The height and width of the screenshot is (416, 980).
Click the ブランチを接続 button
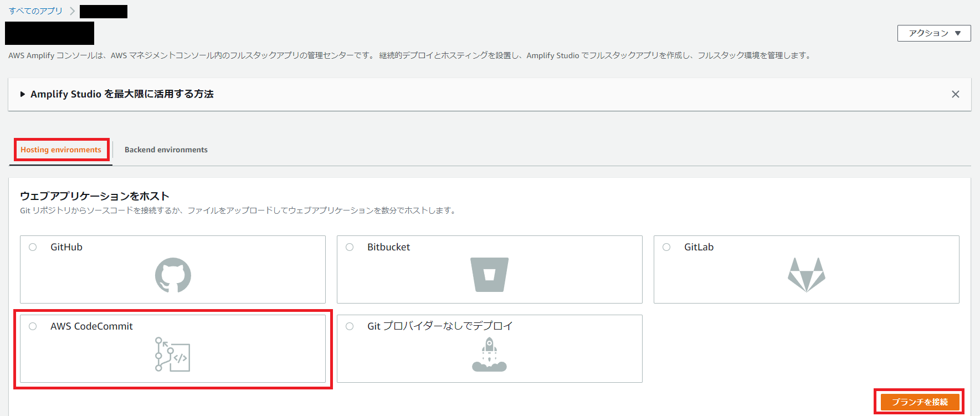click(x=920, y=402)
